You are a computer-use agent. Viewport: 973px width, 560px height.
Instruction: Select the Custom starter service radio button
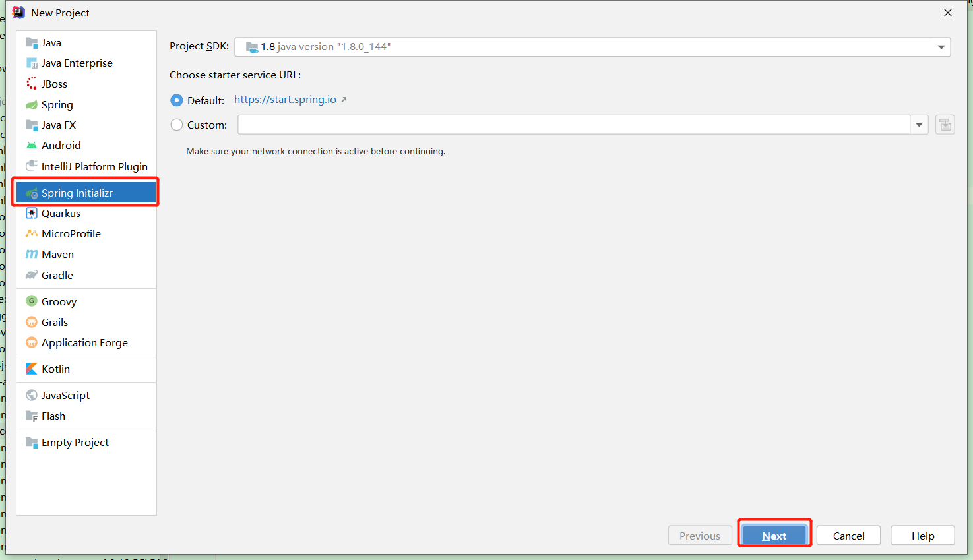177,125
